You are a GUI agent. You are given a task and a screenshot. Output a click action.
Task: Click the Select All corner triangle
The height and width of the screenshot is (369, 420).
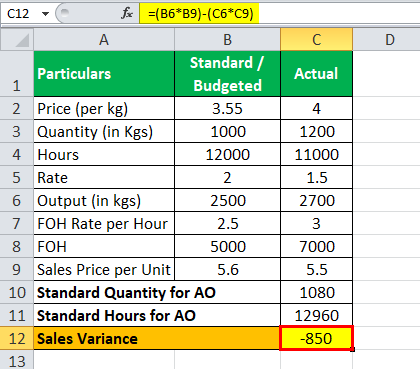coord(17,40)
